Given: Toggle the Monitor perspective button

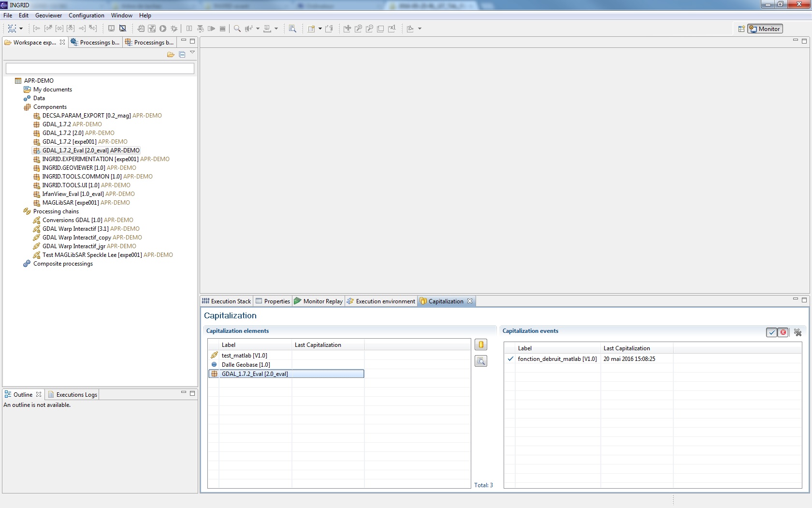Looking at the screenshot, I should (x=765, y=29).
